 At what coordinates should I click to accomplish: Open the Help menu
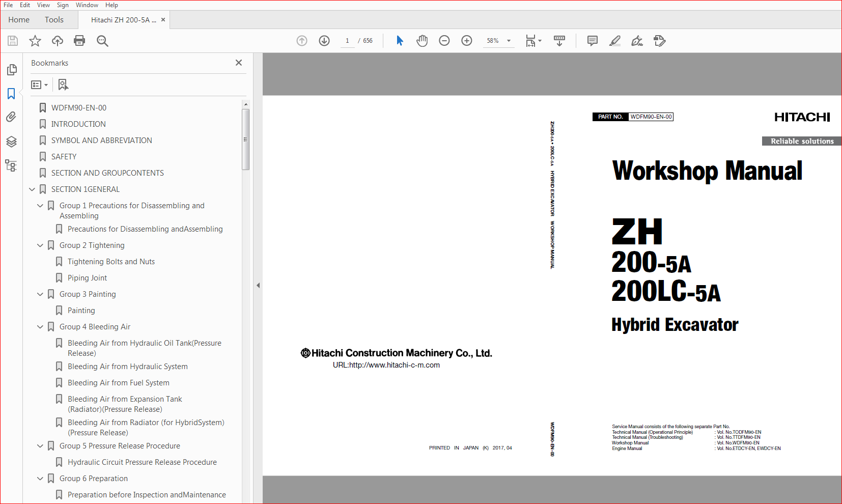coord(111,5)
